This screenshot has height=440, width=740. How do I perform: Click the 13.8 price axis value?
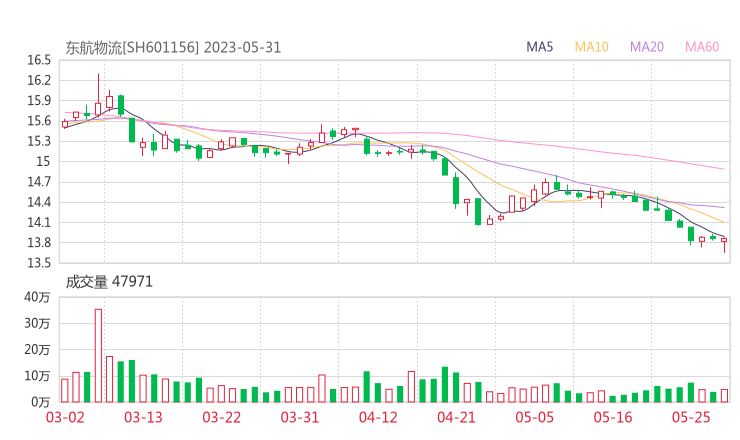coord(39,243)
